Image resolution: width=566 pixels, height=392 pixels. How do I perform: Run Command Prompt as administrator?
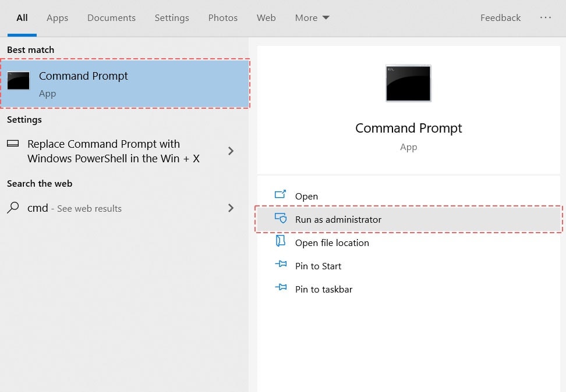338,219
